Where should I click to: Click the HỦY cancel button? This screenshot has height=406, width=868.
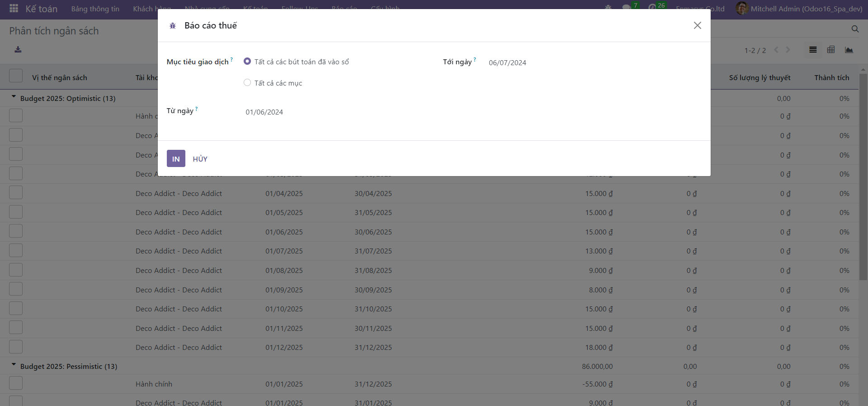(x=200, y=159)
